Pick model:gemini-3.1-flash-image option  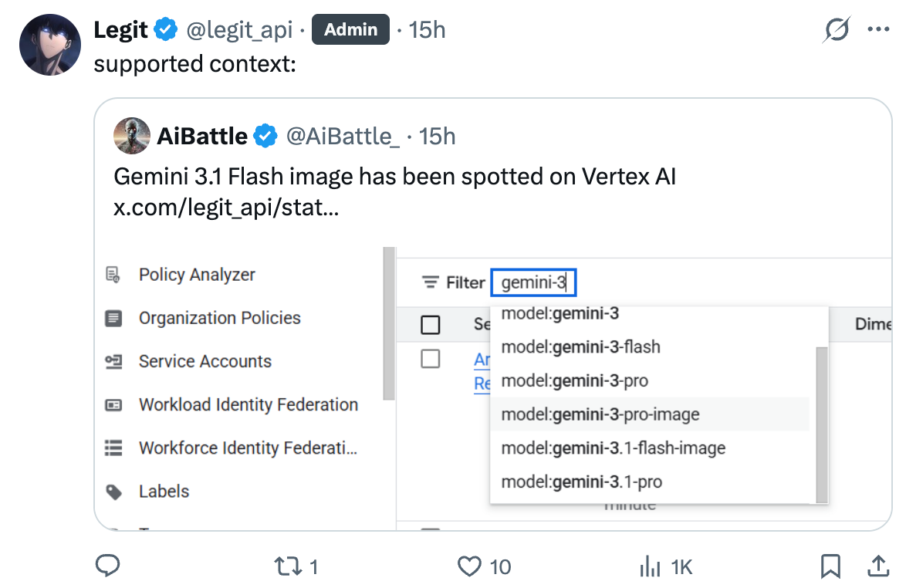pyautogui.click(x=613, y=448)
